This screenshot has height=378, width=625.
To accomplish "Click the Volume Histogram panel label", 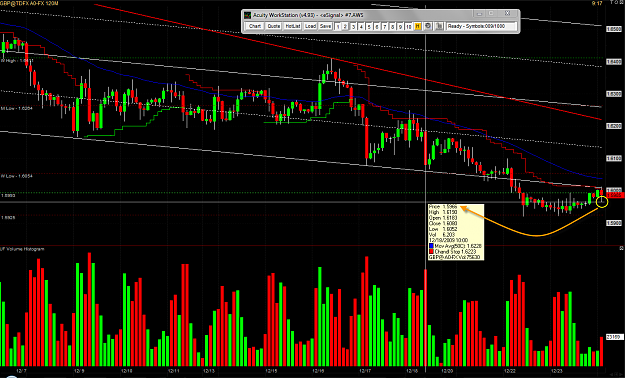I will (23, 249).
